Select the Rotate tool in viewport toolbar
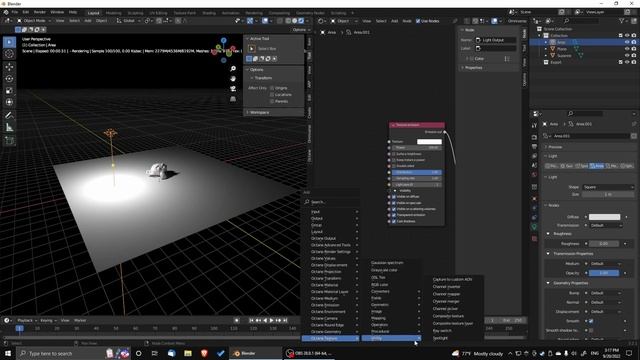The image size is (640, 360). click(9, 79)
